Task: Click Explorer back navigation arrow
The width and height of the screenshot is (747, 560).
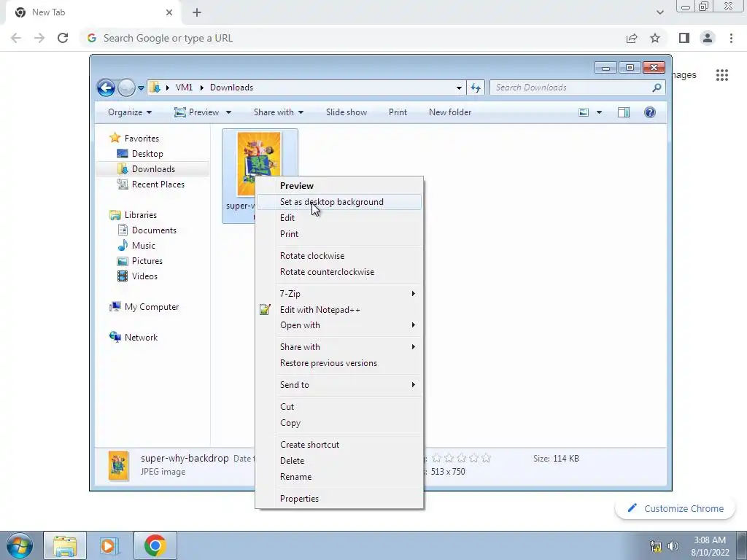Action: tap(106, 87)
